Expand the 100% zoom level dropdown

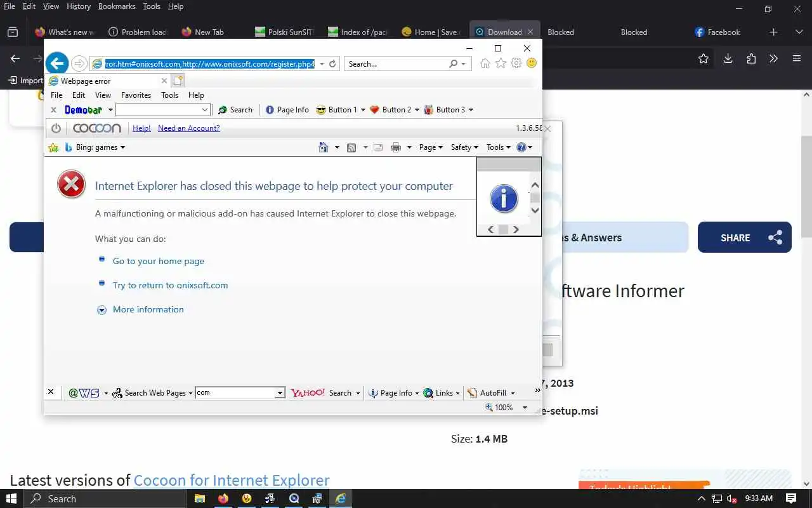point(525,408)
